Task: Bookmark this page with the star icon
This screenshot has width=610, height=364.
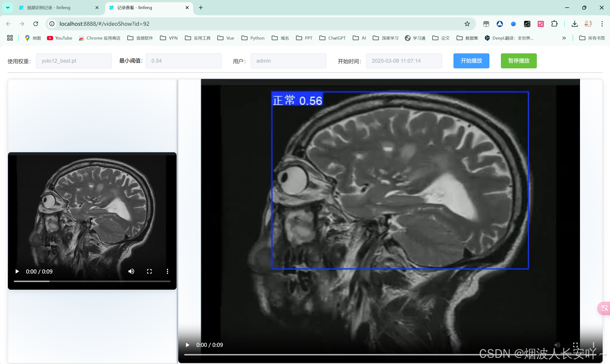Action: [467, 24]
